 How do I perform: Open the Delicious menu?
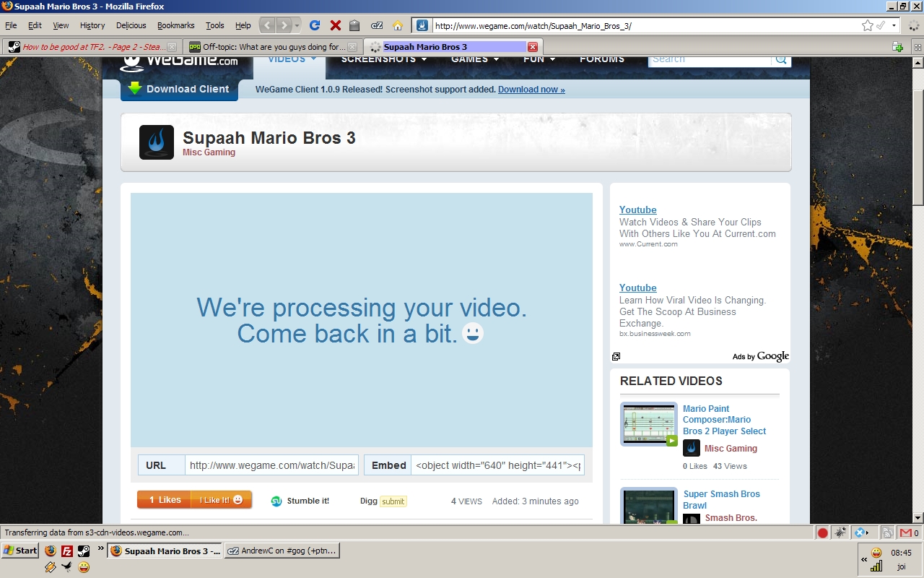tap(131, 25)
